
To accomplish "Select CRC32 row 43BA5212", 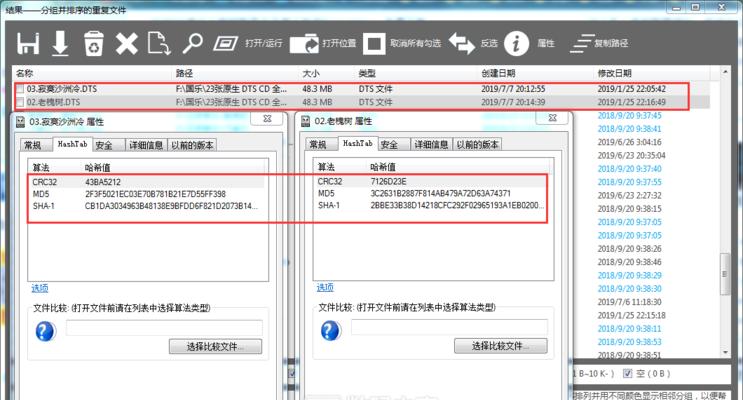I will point(147,182).
